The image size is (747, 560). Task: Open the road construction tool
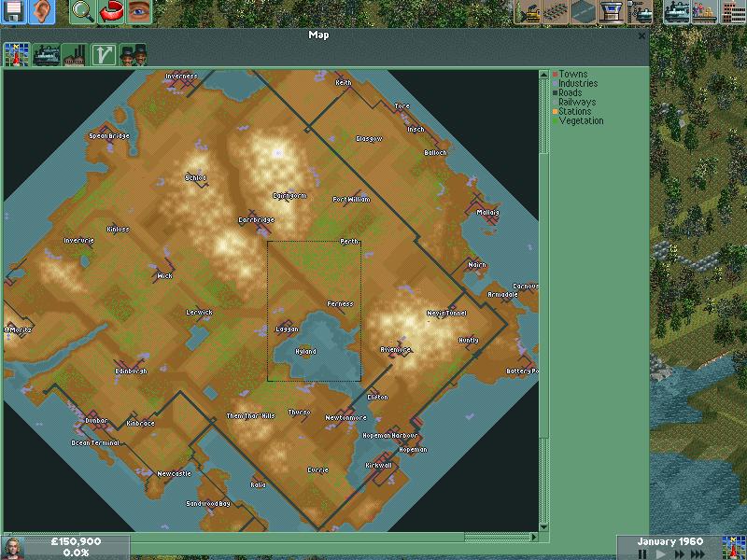point(583,12)
